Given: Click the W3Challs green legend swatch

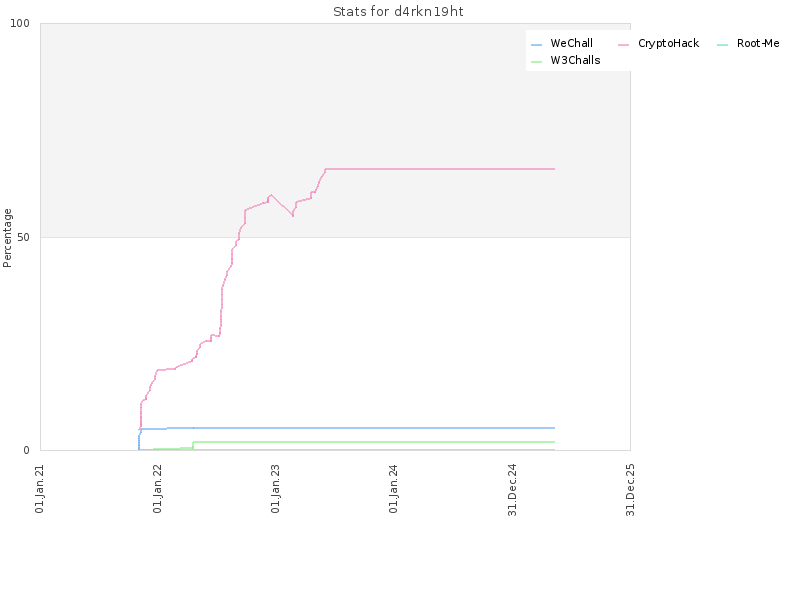Looking at the screenshot, I should click(x=536, y=62).
